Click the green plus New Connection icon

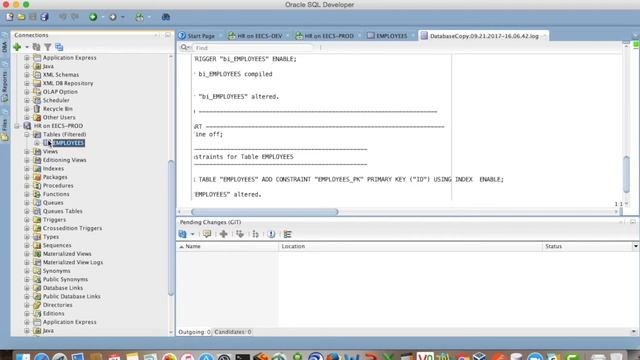click(x=17, y=47)
